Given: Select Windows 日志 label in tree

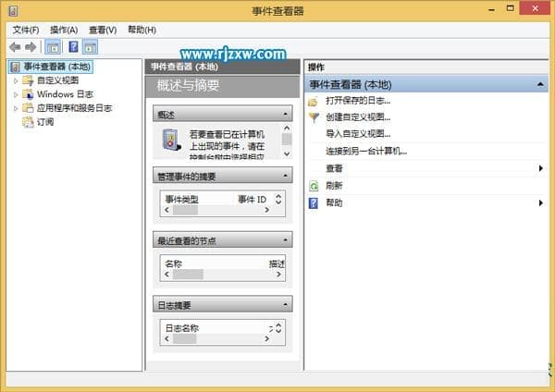Looking at the screenshot, I should [65, 94].
